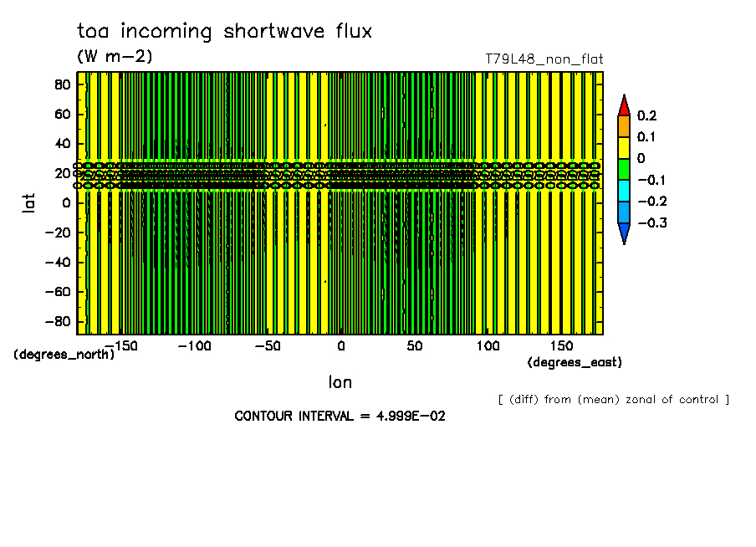
Task: Click the '(degrees_north)' unit text
Action: pos(64,354)
